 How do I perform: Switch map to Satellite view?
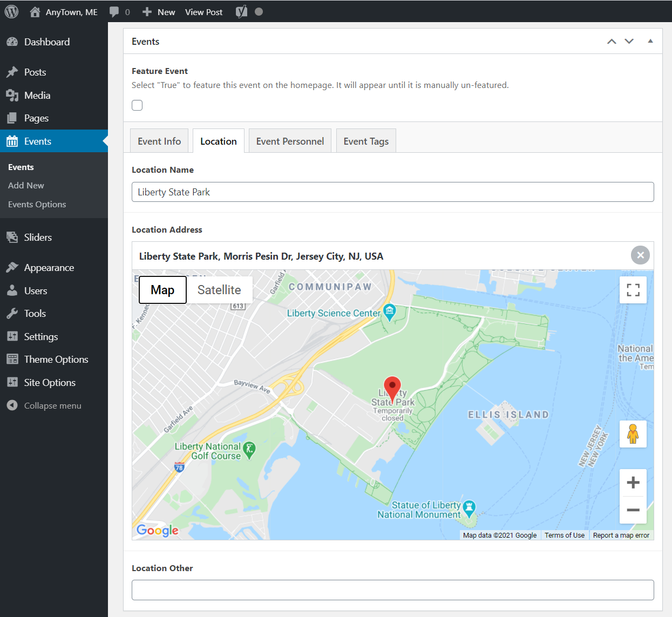tap(219, 290)
